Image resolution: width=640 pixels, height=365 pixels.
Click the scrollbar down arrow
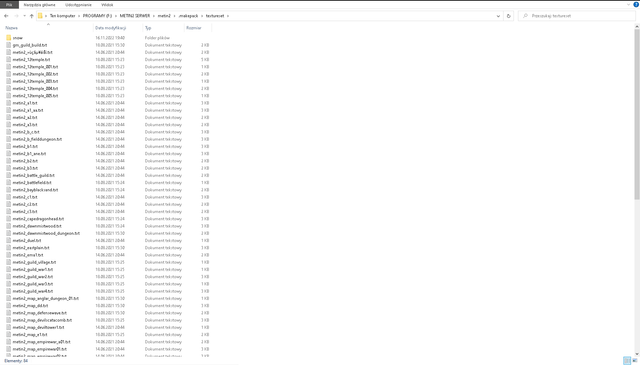[x=637, y=354]
